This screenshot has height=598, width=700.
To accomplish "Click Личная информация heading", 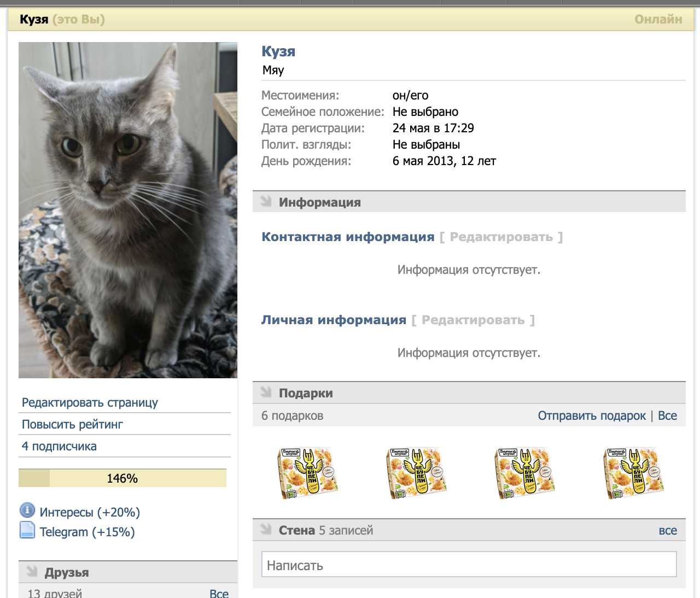I will point(334,320).
